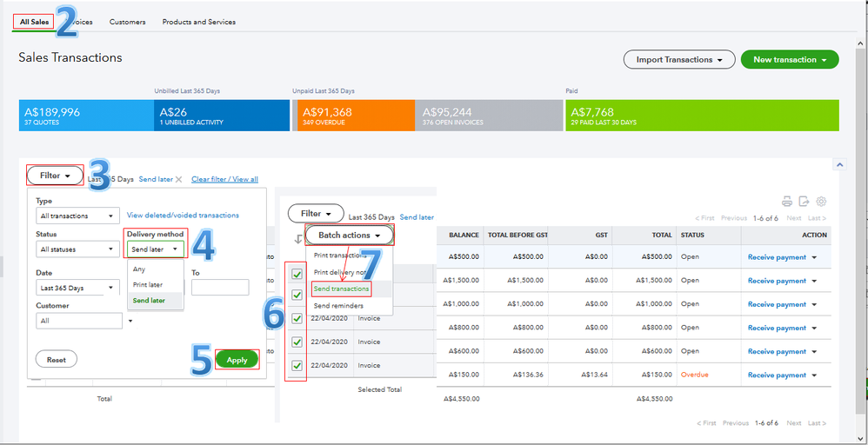Click the Reset button
The width and height of the screenshot is (868, 445).
click(x=56, y=360)
